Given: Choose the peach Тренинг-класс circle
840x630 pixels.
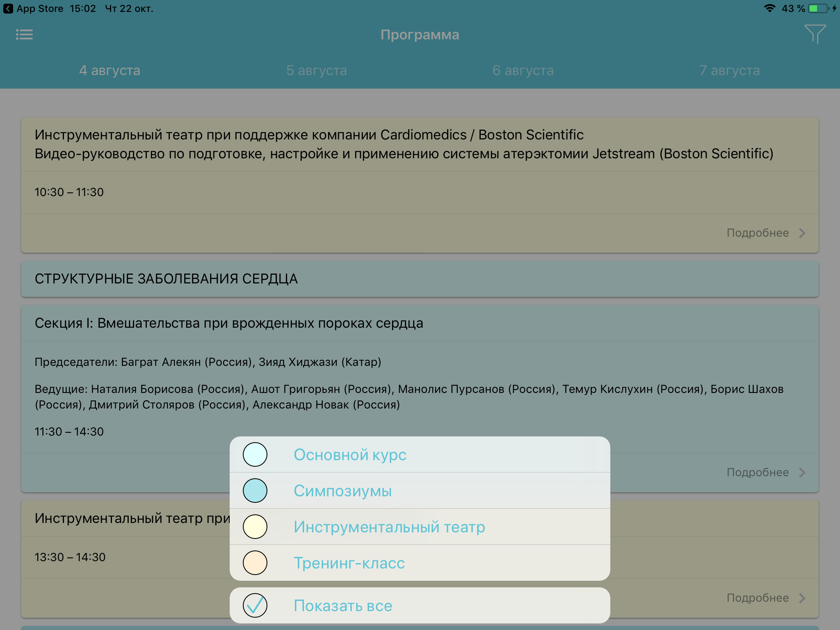Looking at the screenshot, I should click(255, 563).
